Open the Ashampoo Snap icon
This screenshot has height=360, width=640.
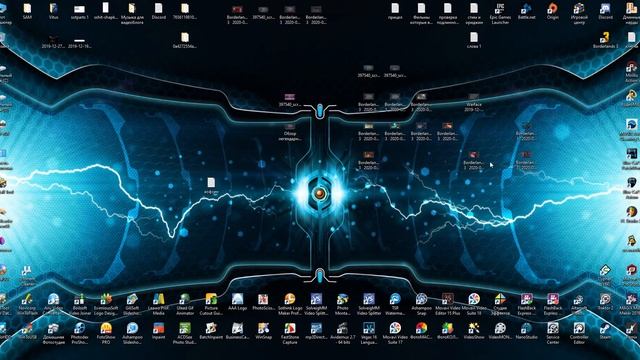pos(421,304)
